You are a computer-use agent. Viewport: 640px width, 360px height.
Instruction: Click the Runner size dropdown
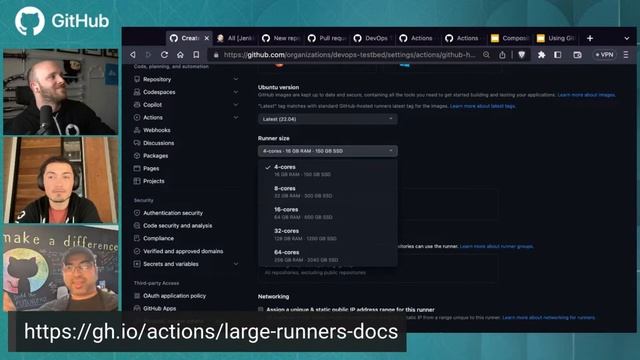click(x=327, y=151)
